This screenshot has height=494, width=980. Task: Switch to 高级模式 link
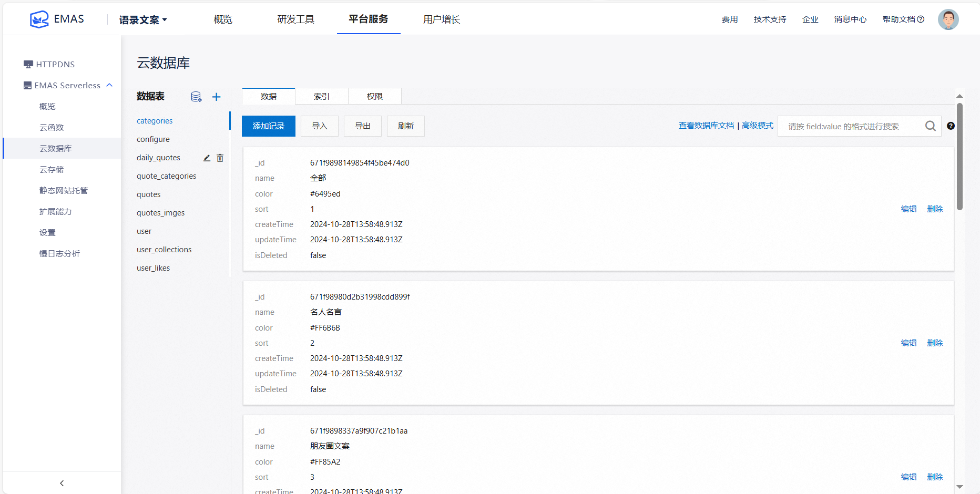point(758,126)
